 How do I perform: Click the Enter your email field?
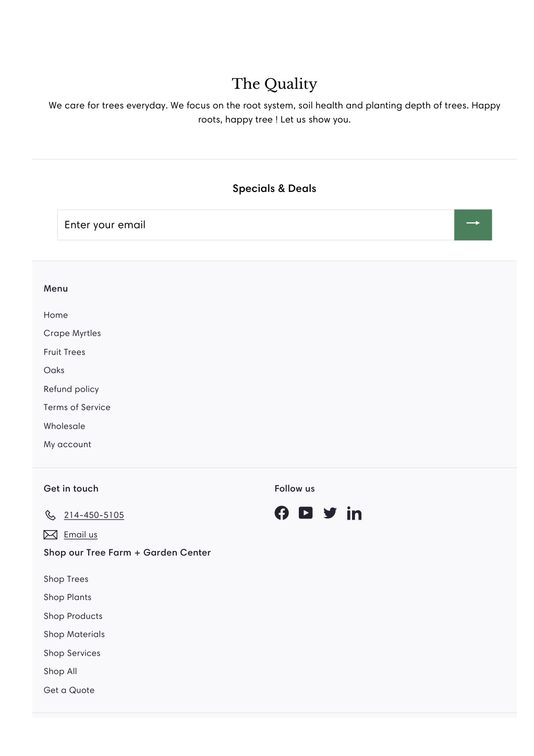pyautogui.click(x=256, y=225)
